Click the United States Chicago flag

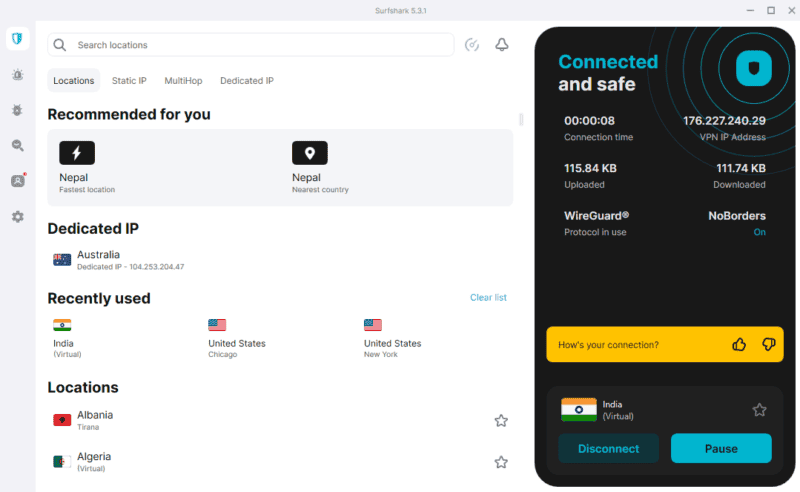click(217, 325)
